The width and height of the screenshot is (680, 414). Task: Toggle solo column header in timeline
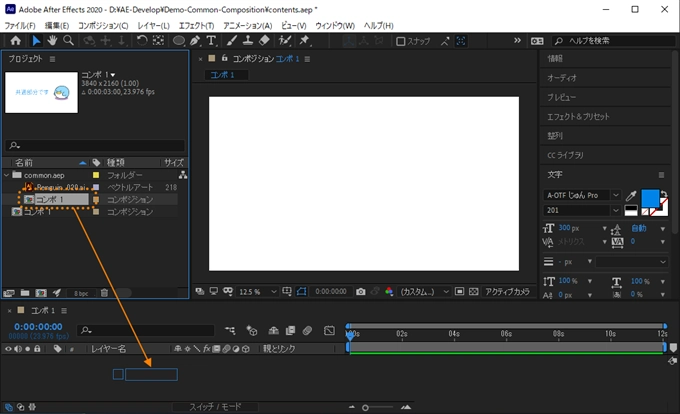click(28, 349)
